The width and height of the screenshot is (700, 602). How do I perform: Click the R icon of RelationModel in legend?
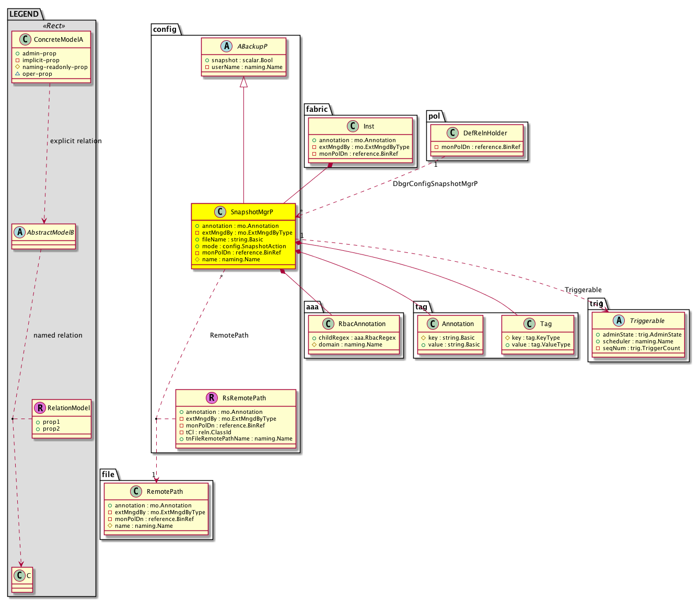click(x=40, y=408)
